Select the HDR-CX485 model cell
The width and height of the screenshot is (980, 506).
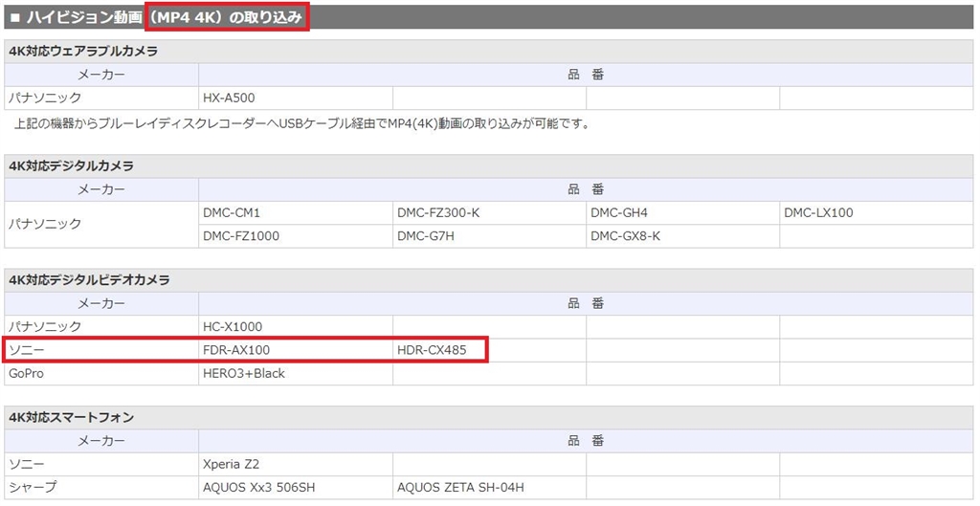[x=489, y=350]
